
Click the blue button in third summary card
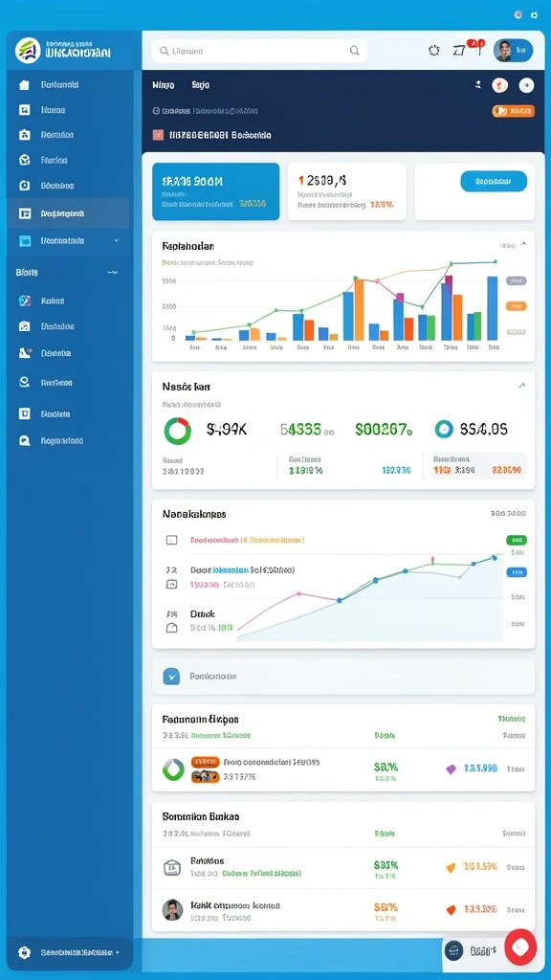click(494, 181)
